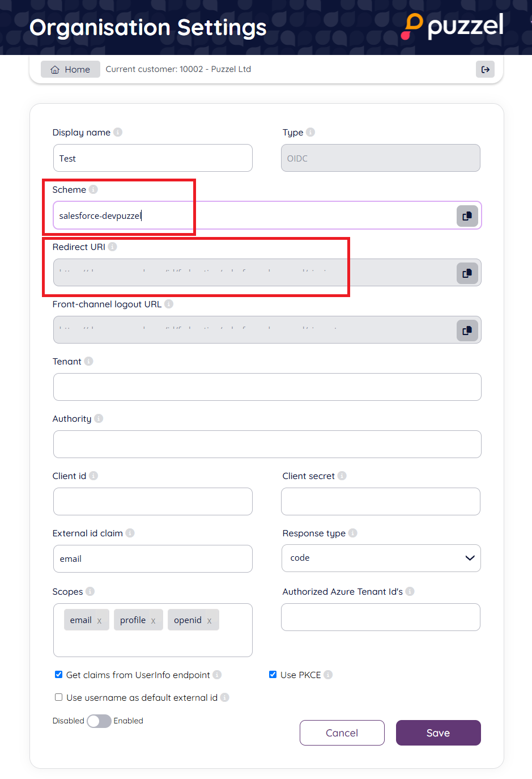Toggle the Disabled/Enabled switch
532x779 pixels.
(x=99, y=721)
